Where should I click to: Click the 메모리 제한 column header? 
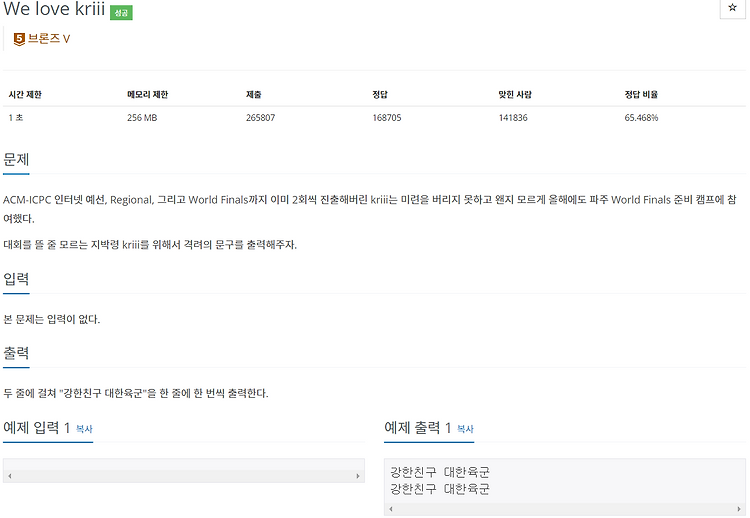pos(147,95)
